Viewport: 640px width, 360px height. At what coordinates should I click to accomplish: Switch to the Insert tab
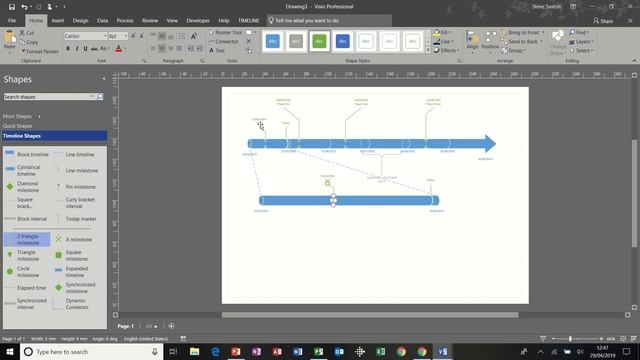coord(58,20)
